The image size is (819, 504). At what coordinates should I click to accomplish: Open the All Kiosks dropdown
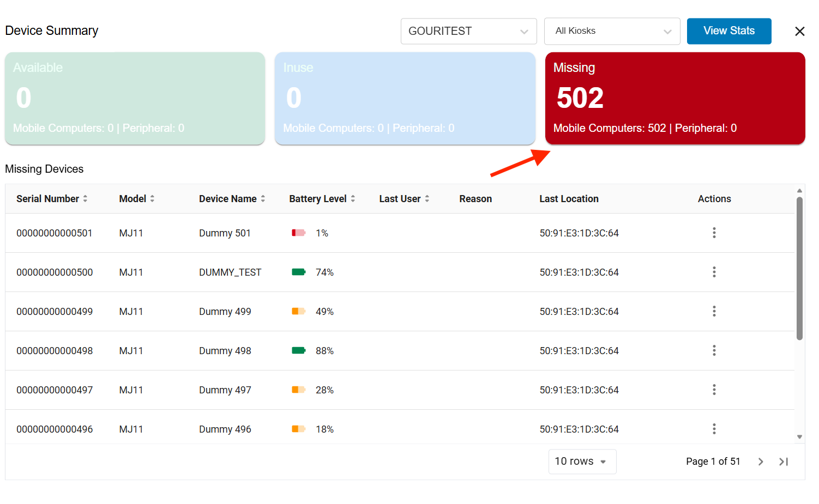(612, 31)
